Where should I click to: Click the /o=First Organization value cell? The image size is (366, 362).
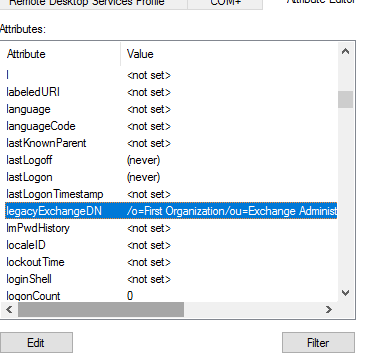click(232, 211)
